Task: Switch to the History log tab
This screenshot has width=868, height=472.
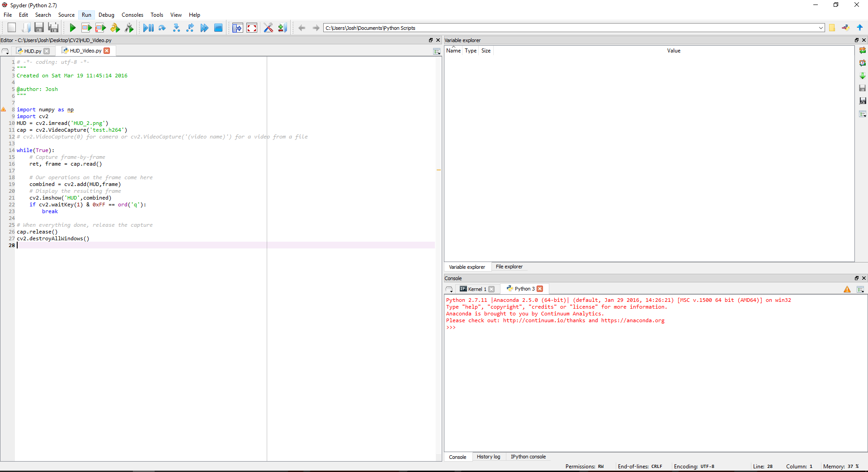Action: tap(488, 457)
